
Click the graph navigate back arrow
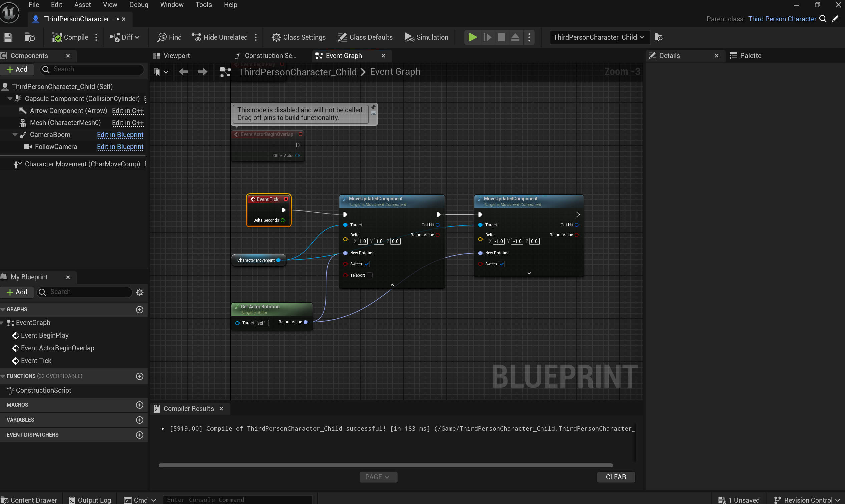pos(183,72)
